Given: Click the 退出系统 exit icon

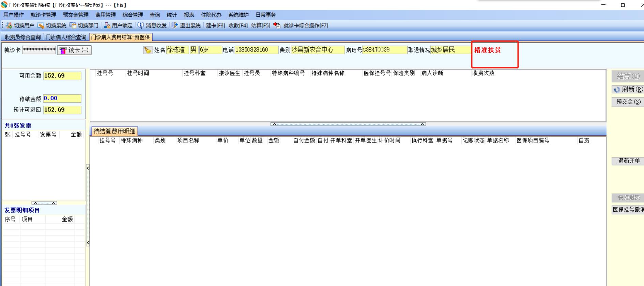Looking at the screenshot, I should click(175, 26).
